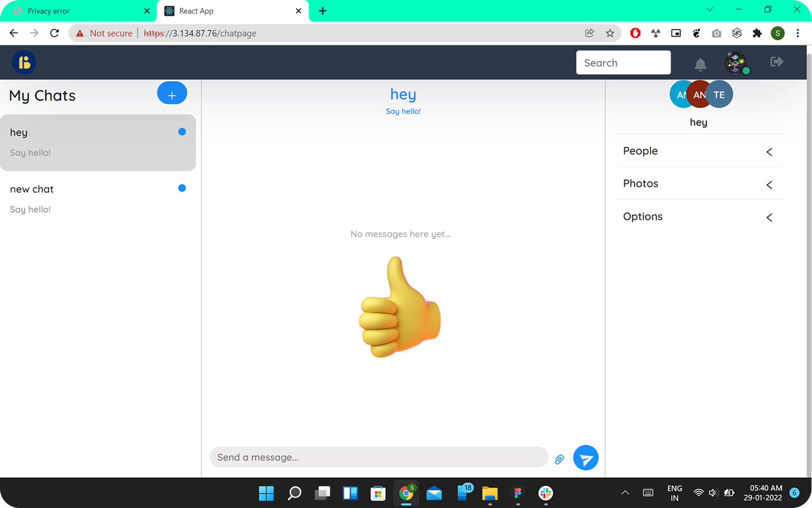Open Slack from the taskbar
Image resolution: width=812 pixels, height=508 pixels.
tap(546, 493)
